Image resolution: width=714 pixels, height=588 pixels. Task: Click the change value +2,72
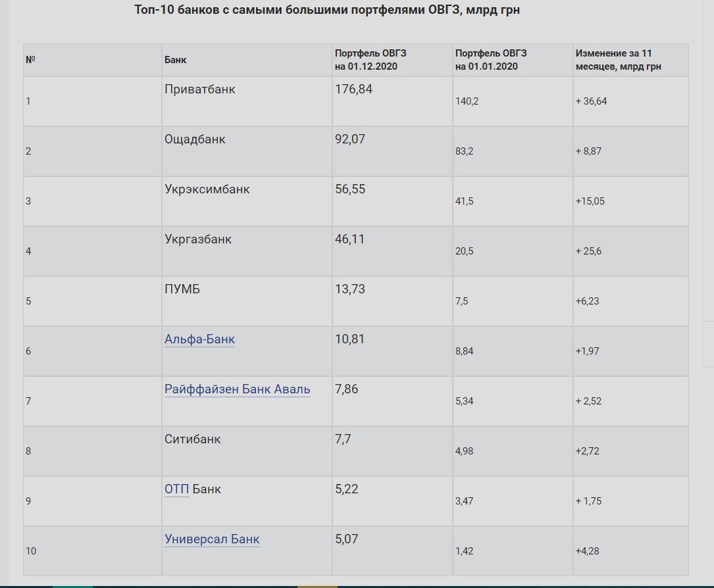point(588,451)
